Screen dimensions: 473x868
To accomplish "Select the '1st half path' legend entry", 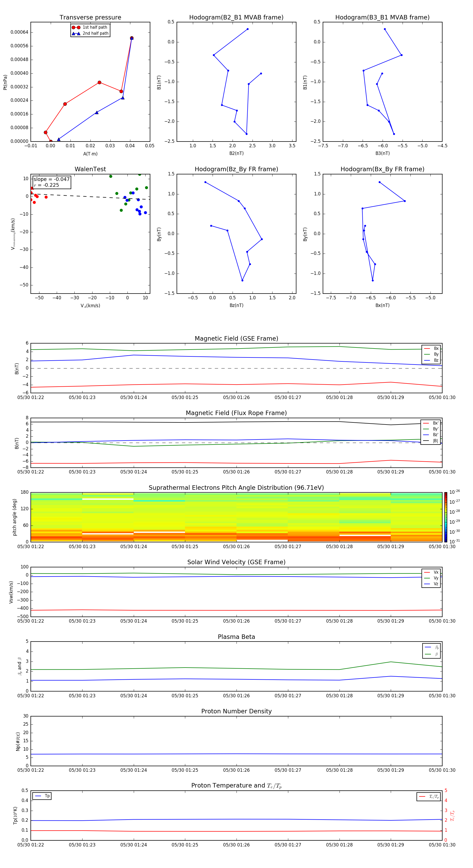I will point(90,27).
